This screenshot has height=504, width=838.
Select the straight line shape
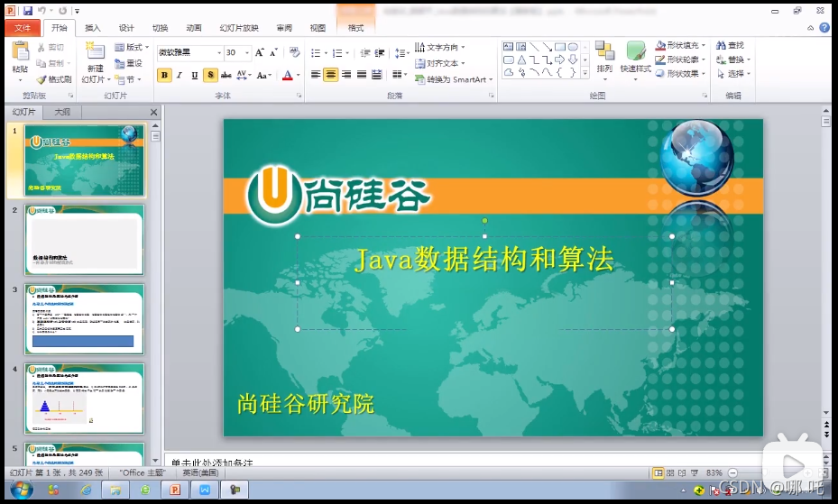coord(534,47)
